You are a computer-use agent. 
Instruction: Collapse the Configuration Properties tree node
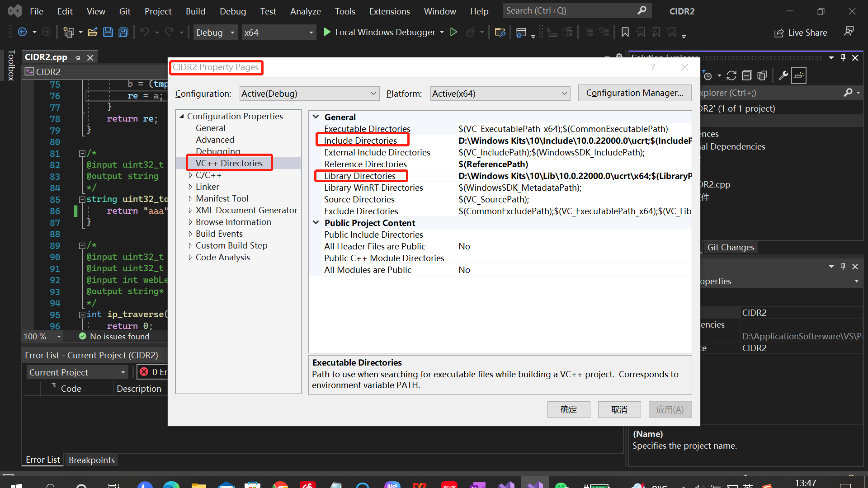pos(182,117)
